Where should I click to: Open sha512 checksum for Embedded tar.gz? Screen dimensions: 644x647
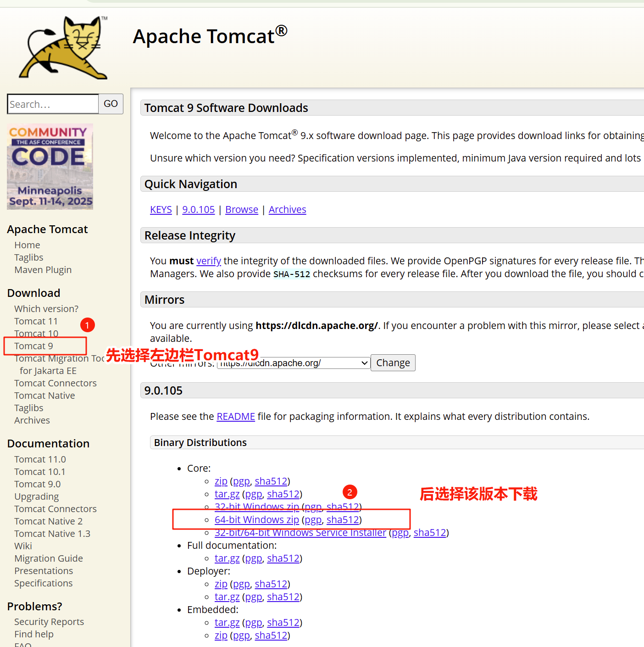coord(283,623)
